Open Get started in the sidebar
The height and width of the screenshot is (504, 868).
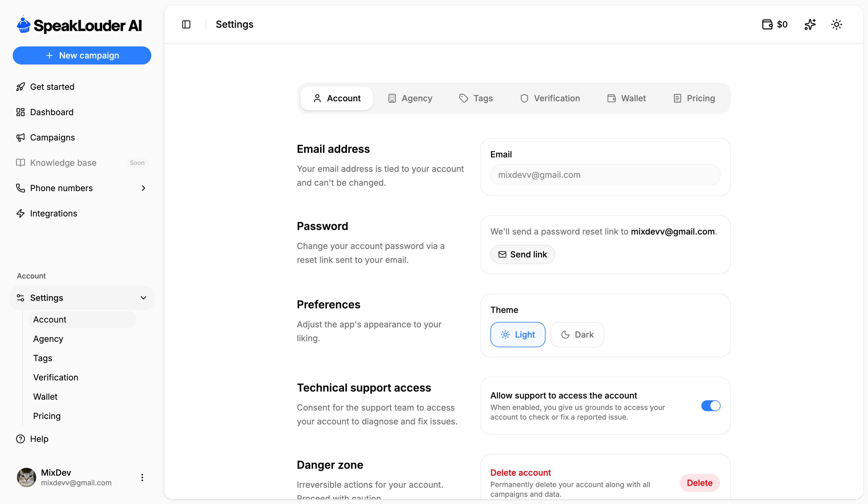82,87
